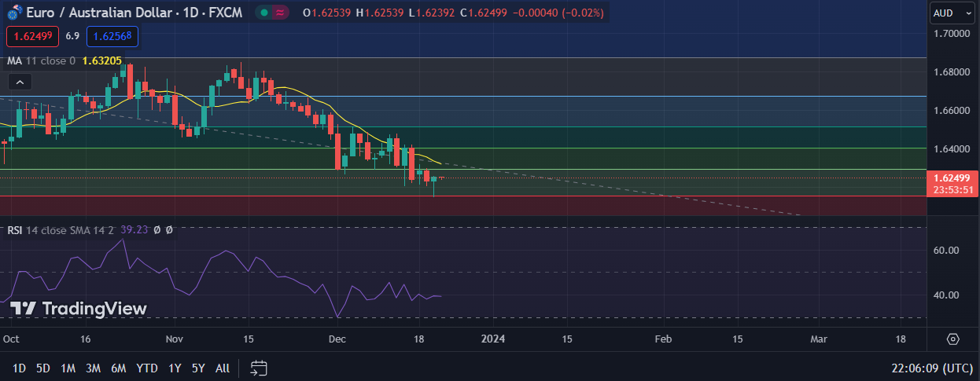
Task: Select the 3M time range
Action: (93, 368)
